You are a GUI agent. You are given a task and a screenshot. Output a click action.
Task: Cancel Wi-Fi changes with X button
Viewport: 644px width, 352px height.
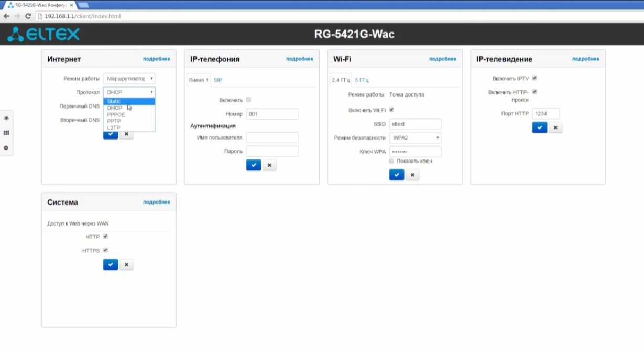pyautogui.click(x=412, y=175)
